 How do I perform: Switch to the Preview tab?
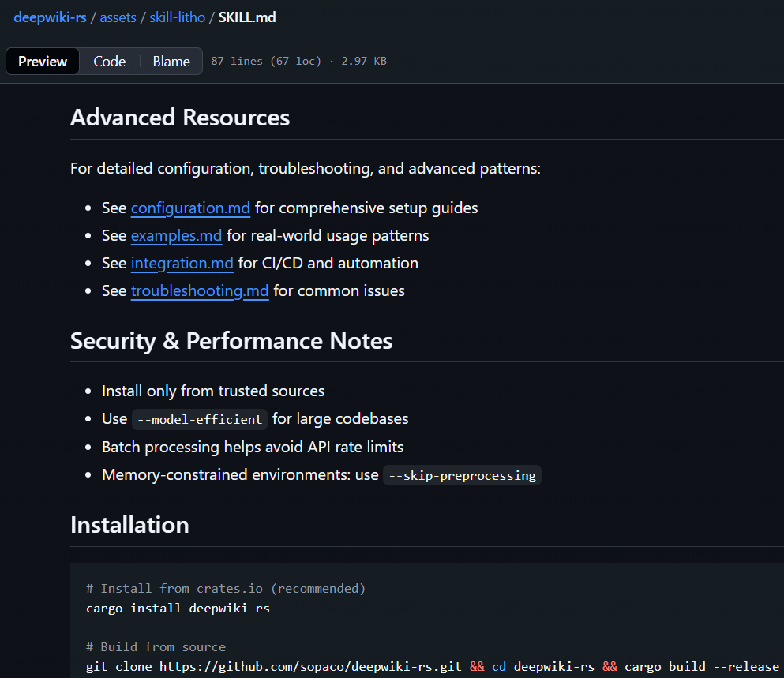[x=43, y=62]
